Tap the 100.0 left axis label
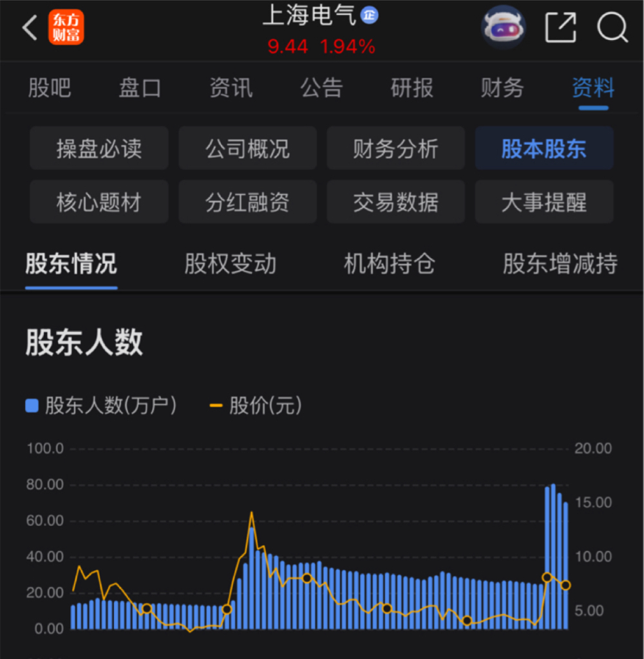This screenshot has width=644, height=659. pyautogui.click(x=45, y=449)
